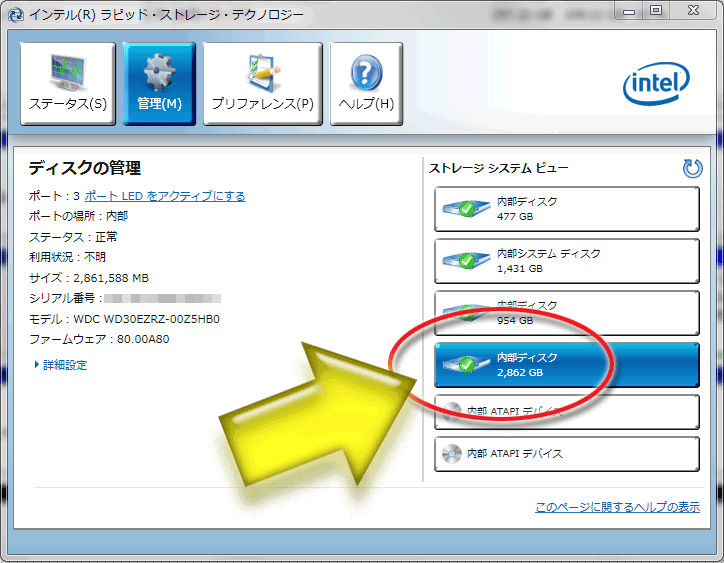Select the 管理(M) management tab

pyautogui.click(x=159, y=84)
